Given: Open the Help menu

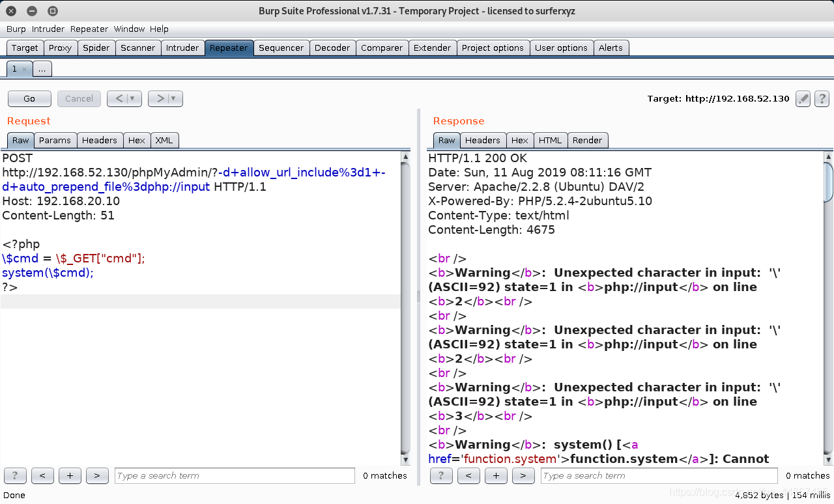Looking at the screenshot, I should pyautogui.click(x=159, y=29).
